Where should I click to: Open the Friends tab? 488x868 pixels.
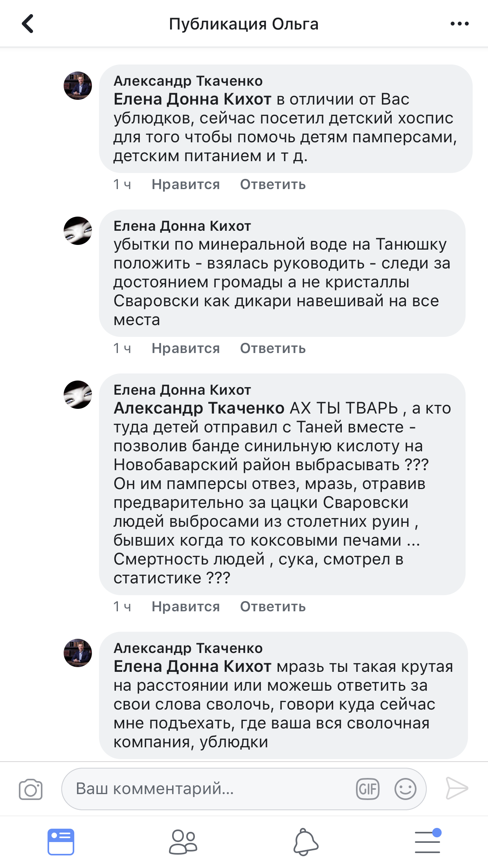[x=183, y=842]
